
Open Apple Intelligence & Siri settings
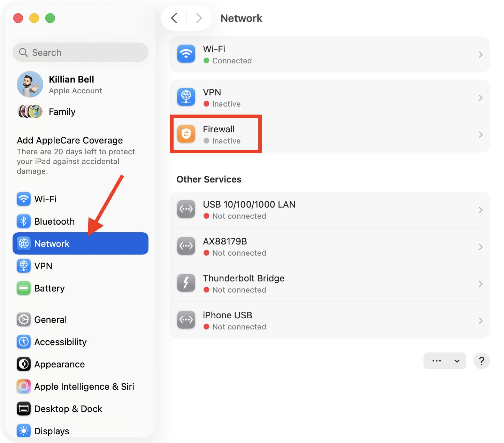tap(23, 386)
